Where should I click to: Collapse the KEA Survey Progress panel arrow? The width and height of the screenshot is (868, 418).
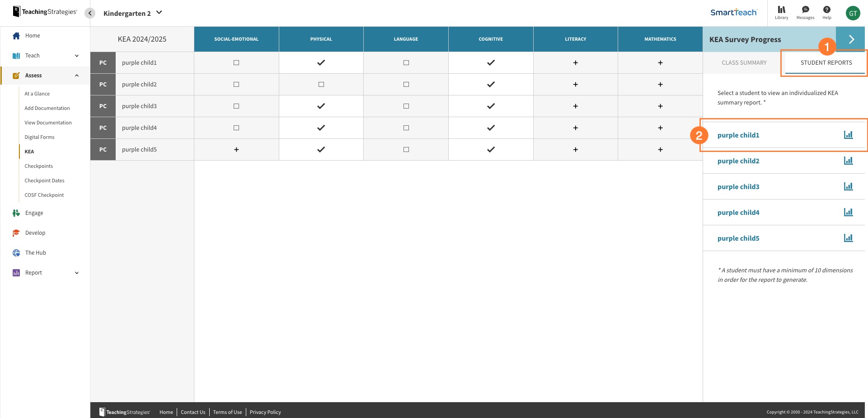[851, 39]
